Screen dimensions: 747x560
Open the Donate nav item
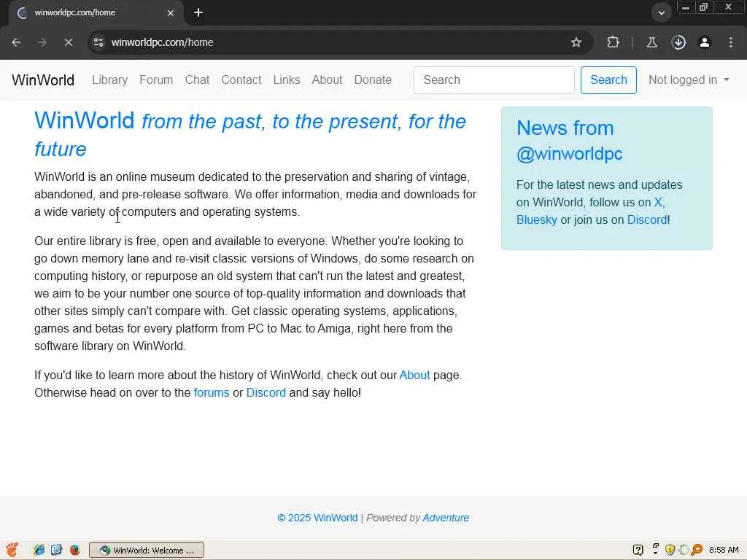[x=373, y=80]
